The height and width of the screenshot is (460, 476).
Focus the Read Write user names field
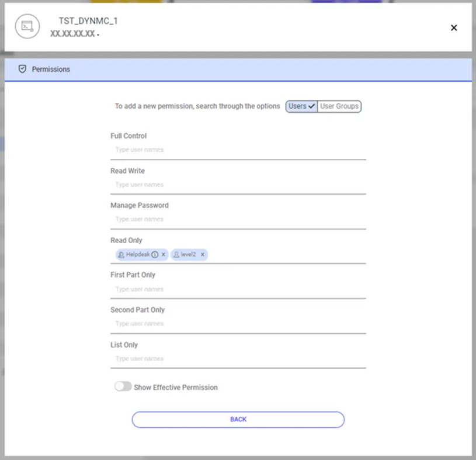point(238,185)
